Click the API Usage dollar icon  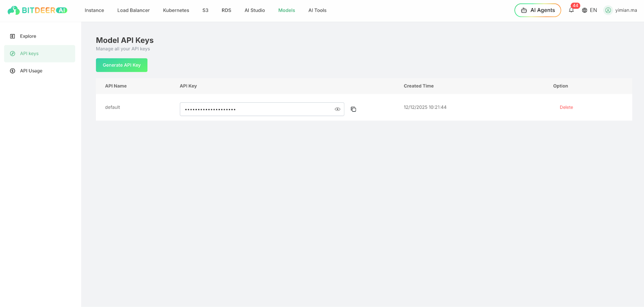12,71
